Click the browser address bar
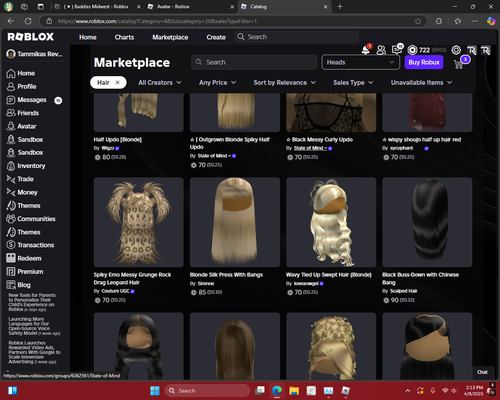500x400 pixels. click(x=233, y=21)
